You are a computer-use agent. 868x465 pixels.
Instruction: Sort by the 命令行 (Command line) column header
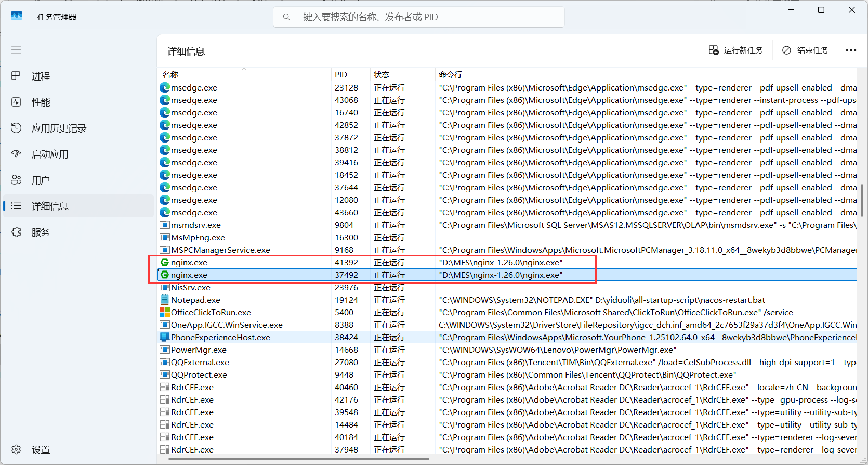[x=646, y=74]
